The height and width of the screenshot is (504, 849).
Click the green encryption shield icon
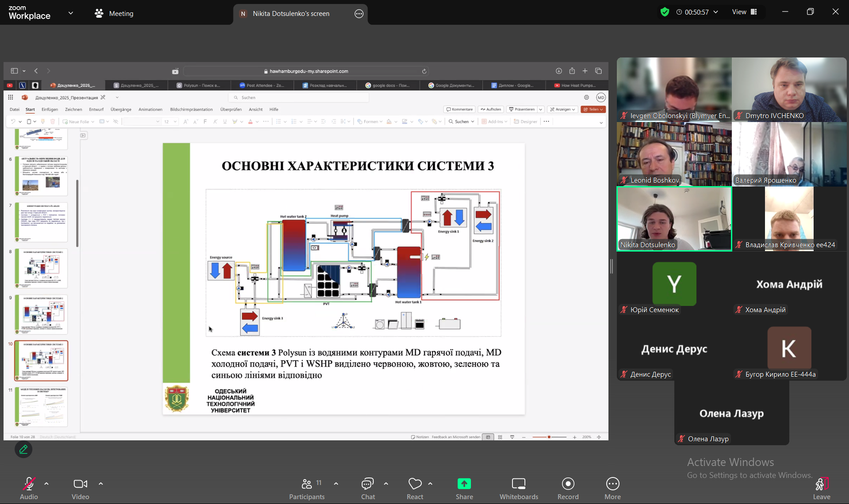[665, 12]
